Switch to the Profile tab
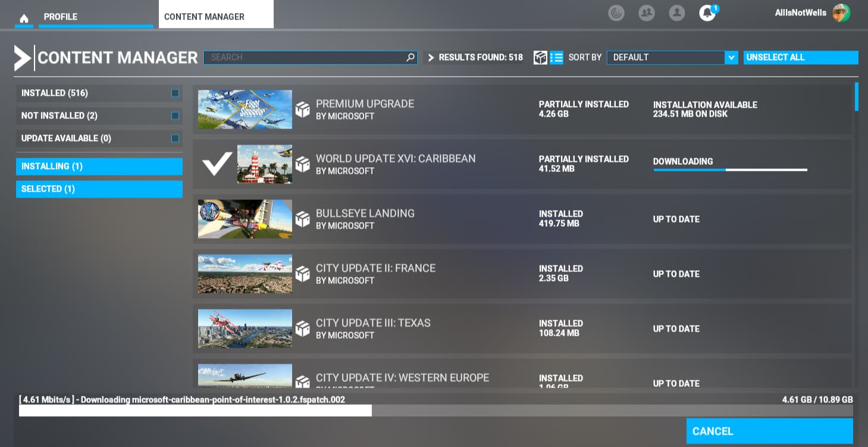868x447 pixels. (x=60, y=17)
